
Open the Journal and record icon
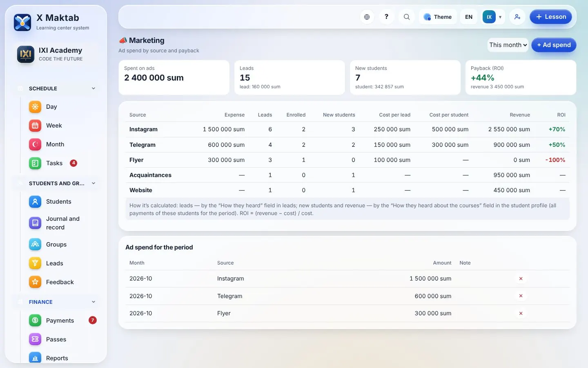(x=35, y=223)
